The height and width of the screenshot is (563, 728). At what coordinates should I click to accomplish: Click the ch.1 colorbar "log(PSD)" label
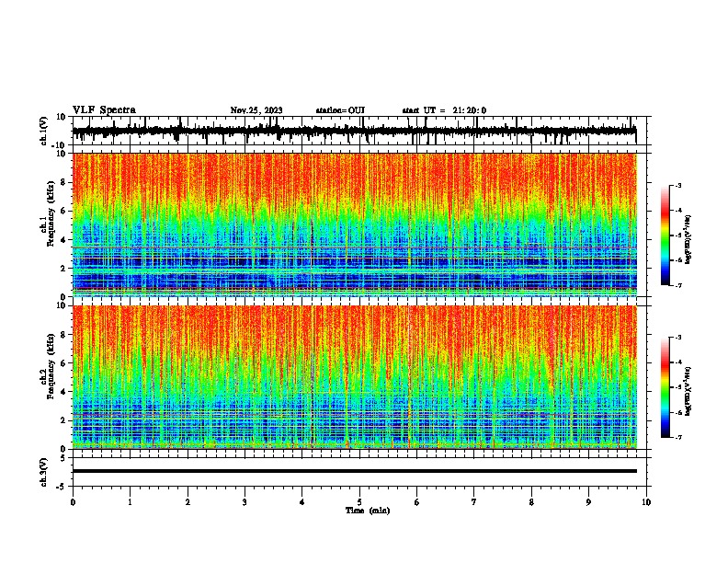[x=688, y=239]
